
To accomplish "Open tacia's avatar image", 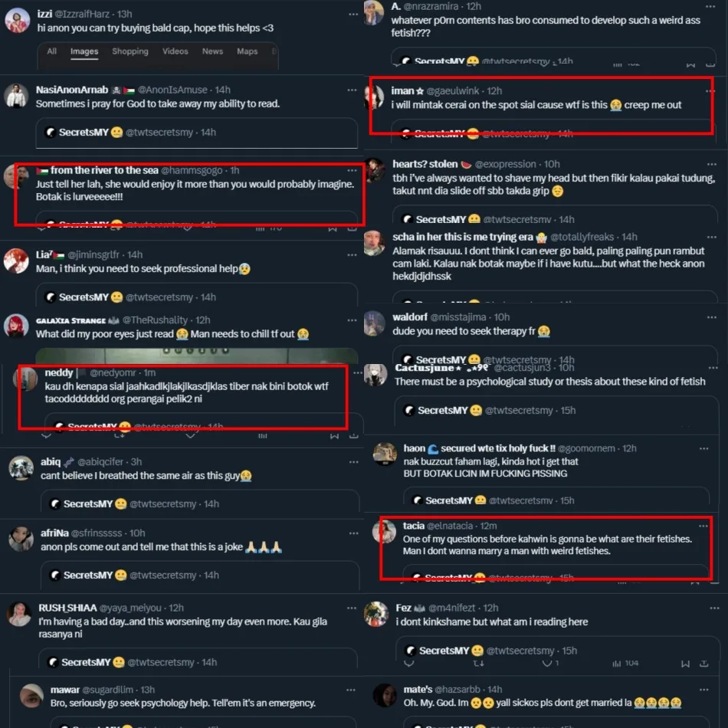I will [x=385, y=532].
